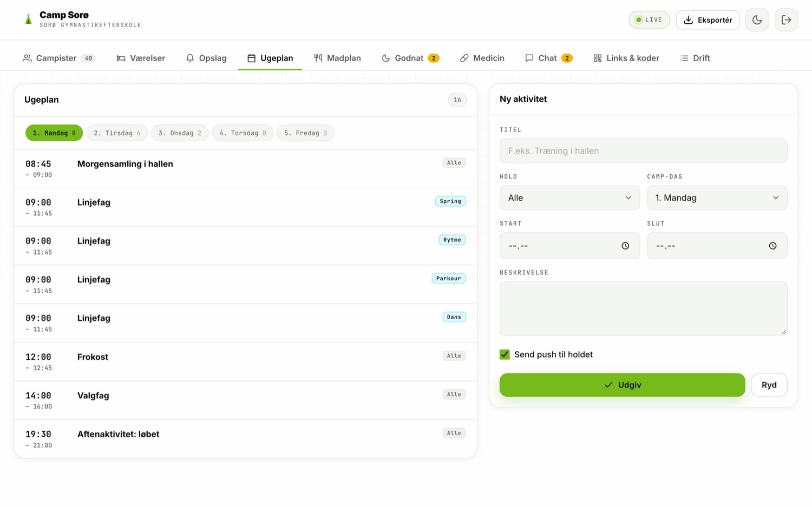The image size is (812, 507).
Task: Open the Hold dropdown
Action: click(569, 198)
